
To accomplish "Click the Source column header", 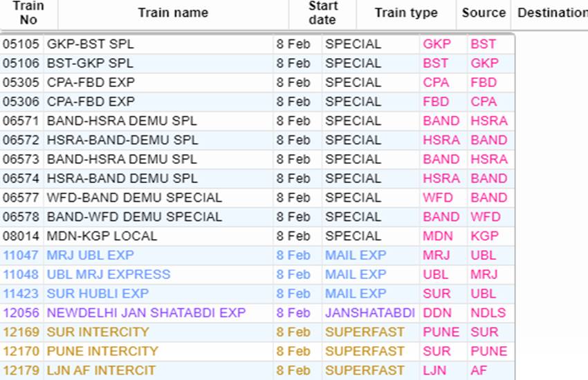I will point(484,12).
